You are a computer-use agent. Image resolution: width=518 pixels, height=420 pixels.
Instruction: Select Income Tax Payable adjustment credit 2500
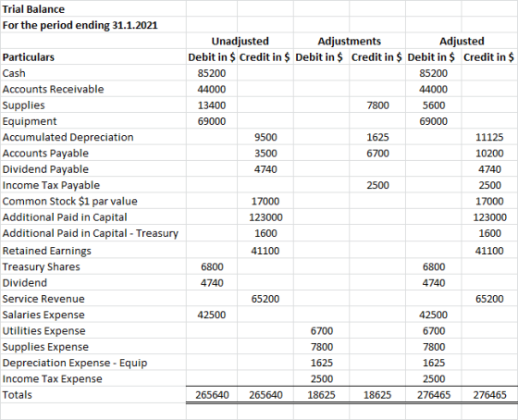pos(378,185)
